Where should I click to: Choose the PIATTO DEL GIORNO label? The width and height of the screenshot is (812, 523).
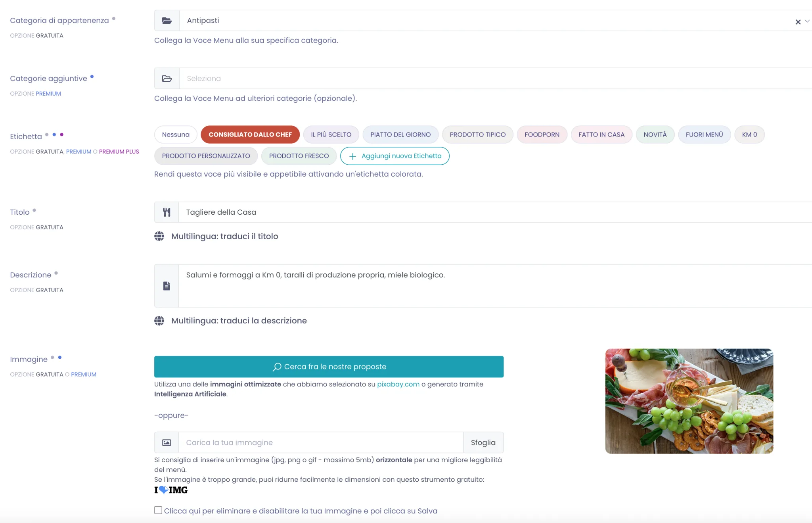click(x=400, y=135)
